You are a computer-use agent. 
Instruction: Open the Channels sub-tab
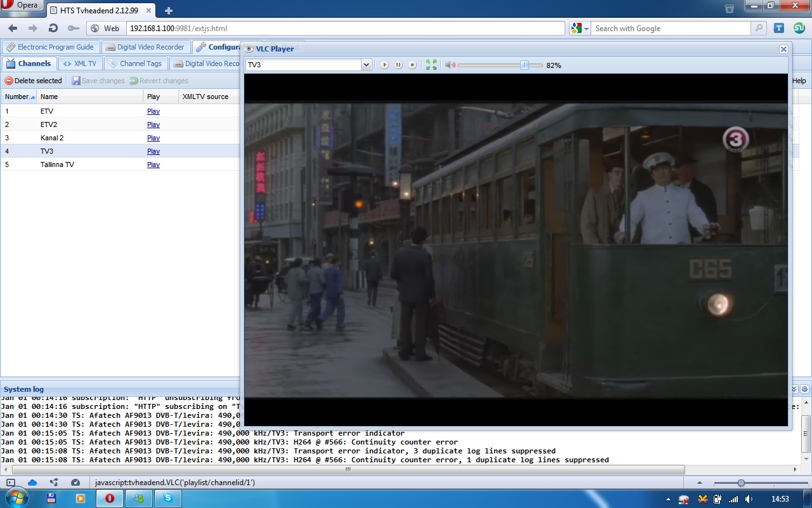29,63
